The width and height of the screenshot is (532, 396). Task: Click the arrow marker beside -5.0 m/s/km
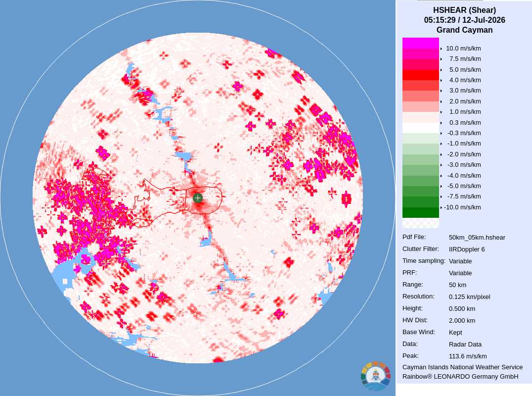coord(441,187)
